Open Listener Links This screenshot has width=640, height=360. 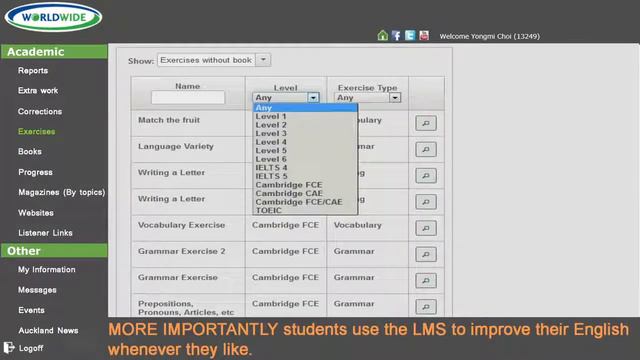[45, 233]
